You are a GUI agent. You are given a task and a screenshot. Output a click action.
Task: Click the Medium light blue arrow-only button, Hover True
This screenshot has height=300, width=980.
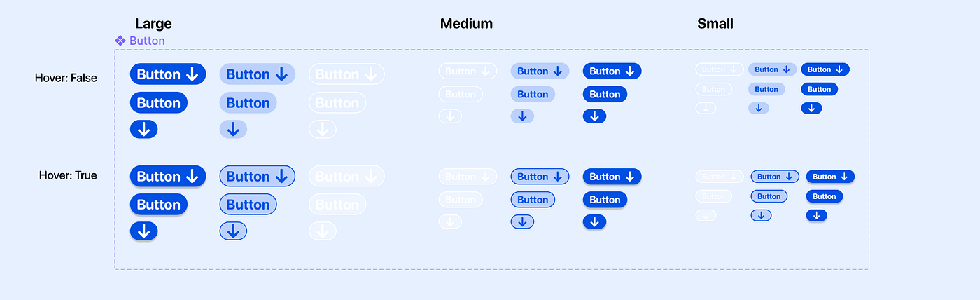[522, 221]
